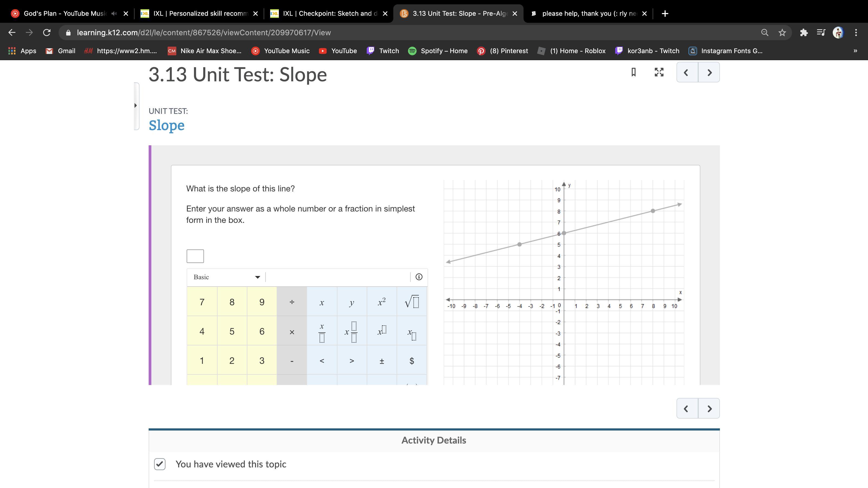Viewport: 868px width, 488px height.
Task: Click the answer input box
Action: point(195,256)
